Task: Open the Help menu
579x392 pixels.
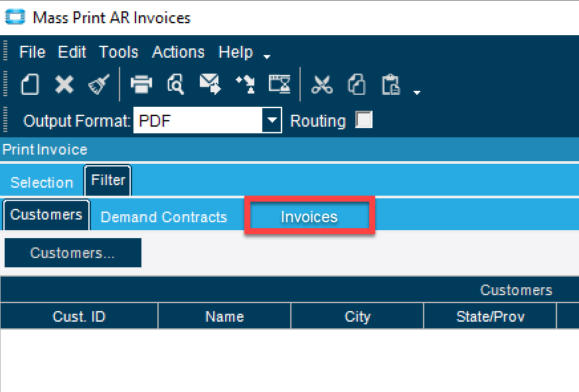Action: click(x=236, y=52)
